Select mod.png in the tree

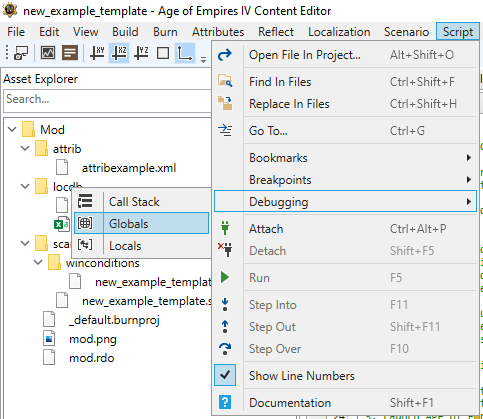(x=93, y=339)
